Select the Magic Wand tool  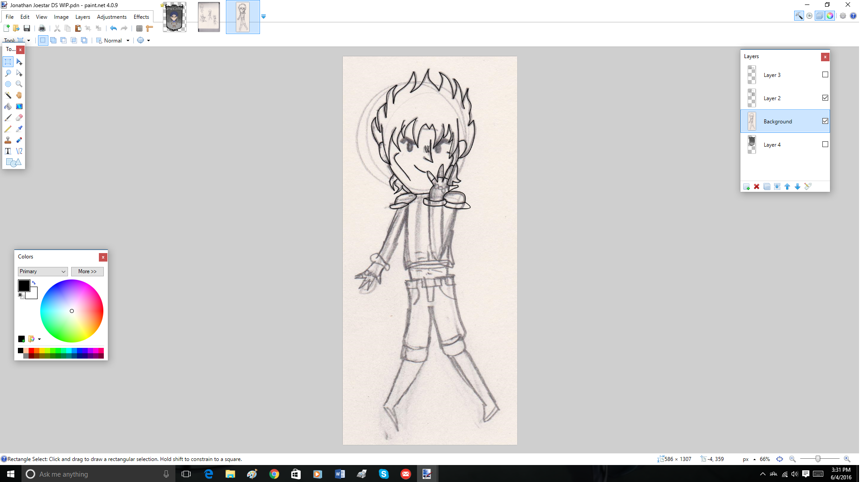click(8, 95)
